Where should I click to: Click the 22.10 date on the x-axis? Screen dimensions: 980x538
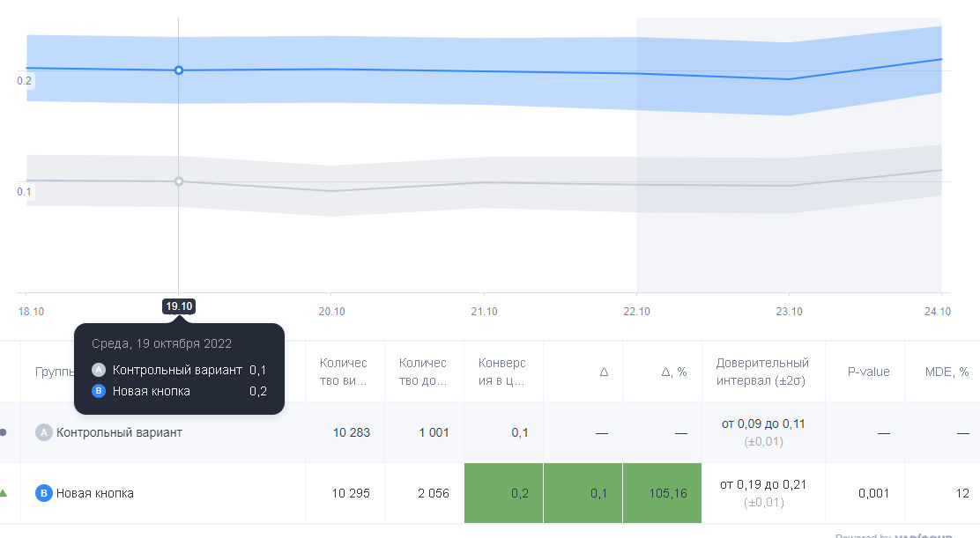click(636, 312)
